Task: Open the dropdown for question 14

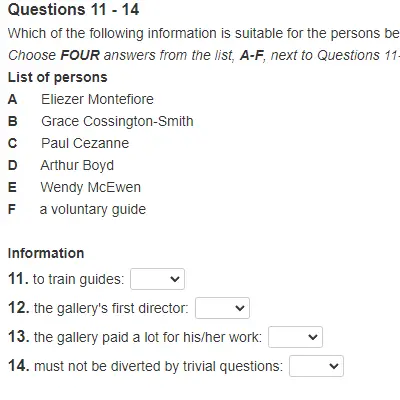Action: pyautogui.click(x=316, y=366)
